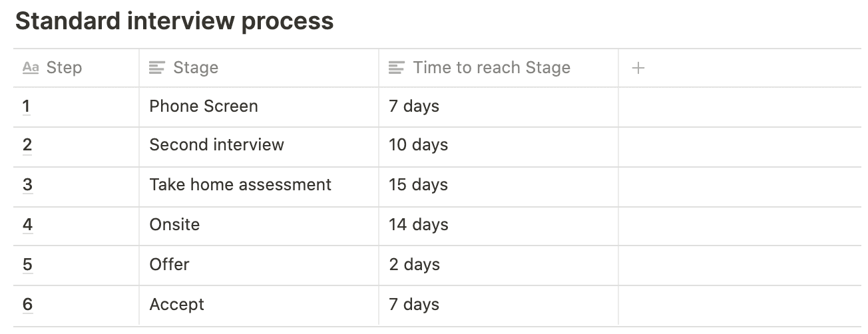Click the text-lines icon beside Stage header

point(157,68)
